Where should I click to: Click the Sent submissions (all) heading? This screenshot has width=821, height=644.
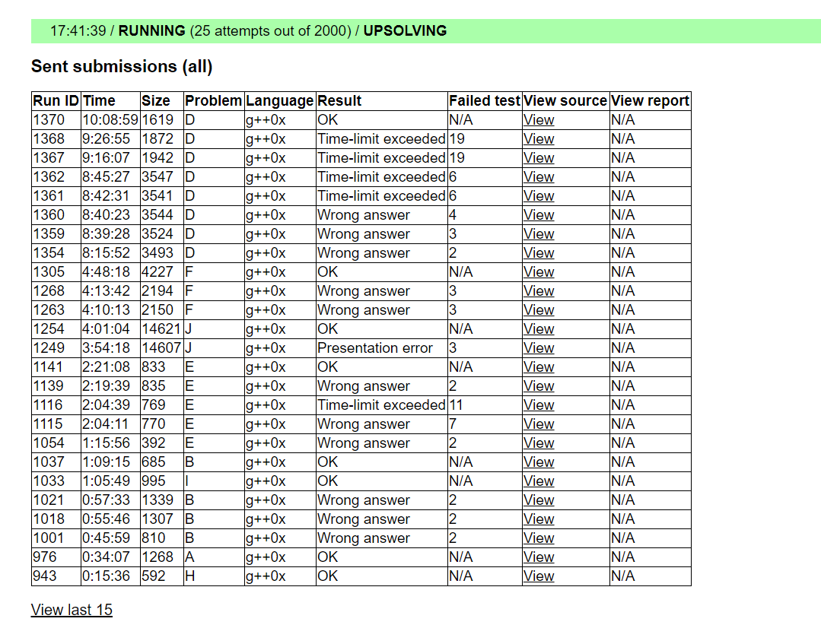tap(122, 67)
